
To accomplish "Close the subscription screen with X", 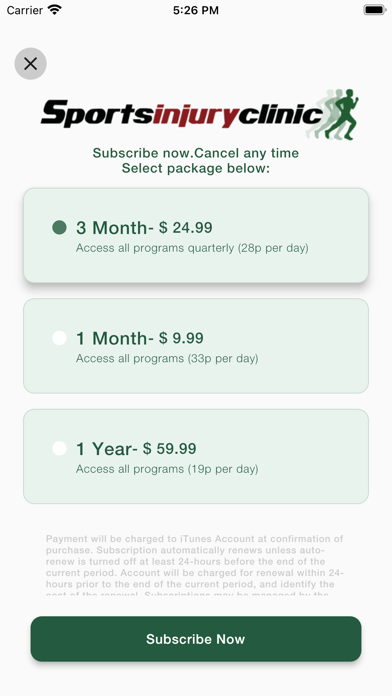I will click(30, 63).
